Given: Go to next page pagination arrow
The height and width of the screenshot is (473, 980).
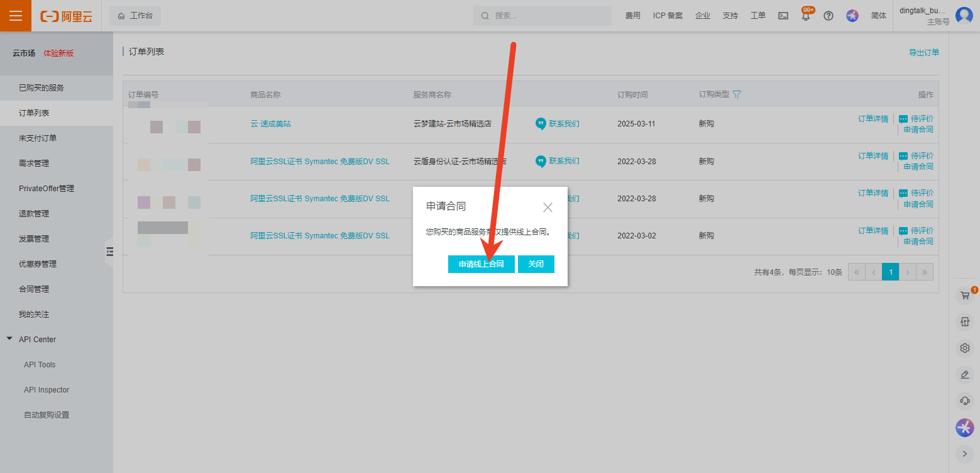Looking at the screenshot, I should [907, 272].
